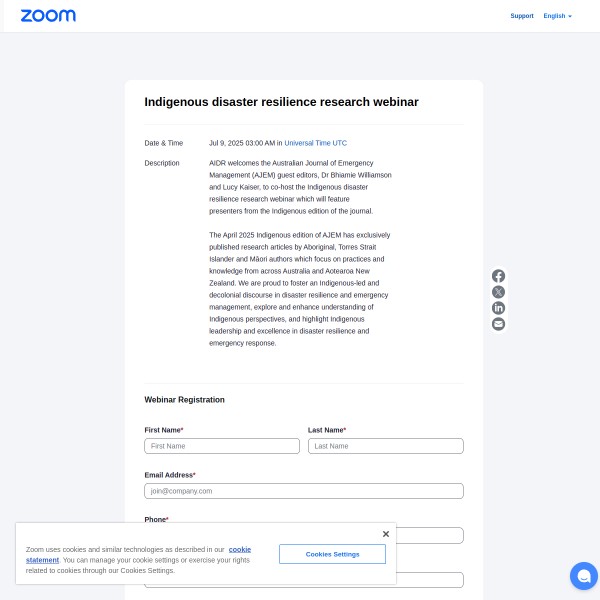Click the Webinar Registration heading
Viewport: 600px width, 600px height.
point(184,400)
